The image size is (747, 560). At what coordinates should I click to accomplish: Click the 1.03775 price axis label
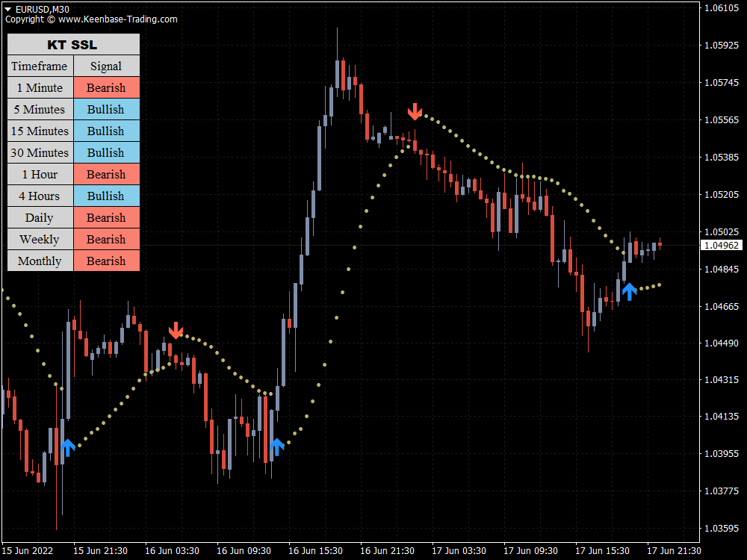click(x=722, y=491)
